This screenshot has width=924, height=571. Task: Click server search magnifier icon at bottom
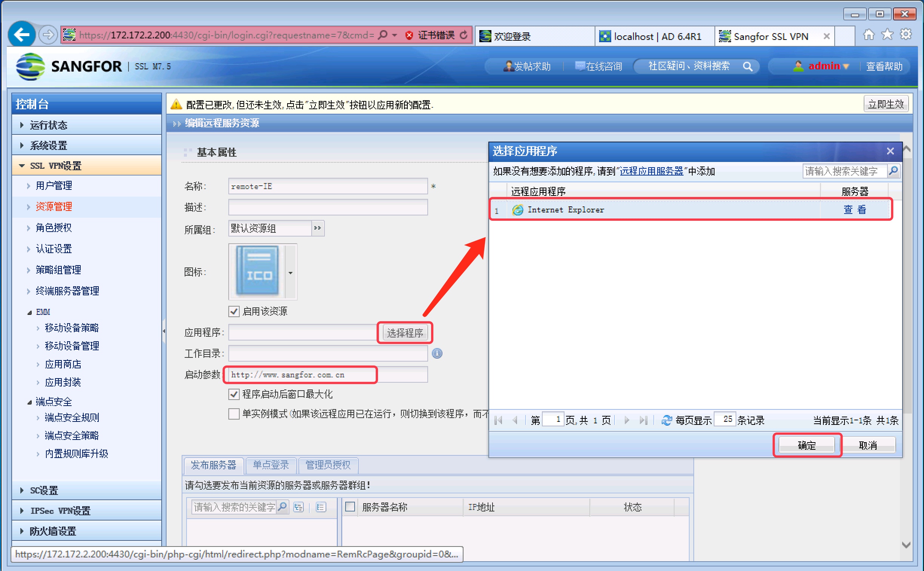point(282,507)
